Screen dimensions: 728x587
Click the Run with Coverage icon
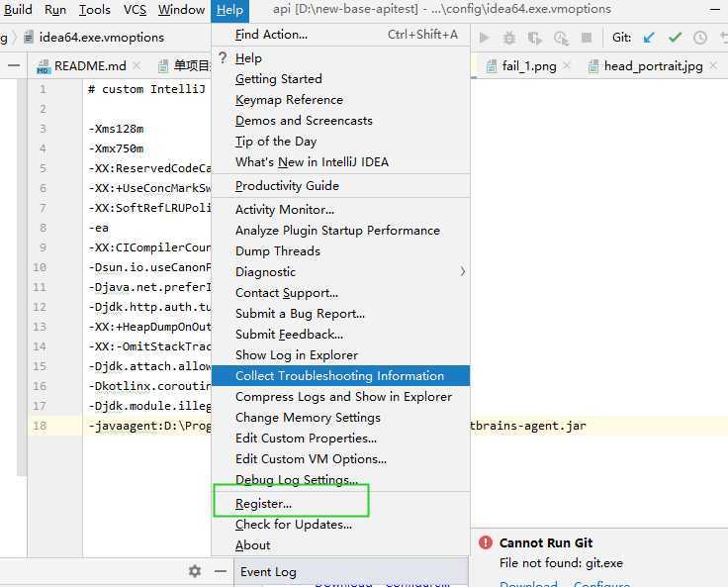point(535,39)
